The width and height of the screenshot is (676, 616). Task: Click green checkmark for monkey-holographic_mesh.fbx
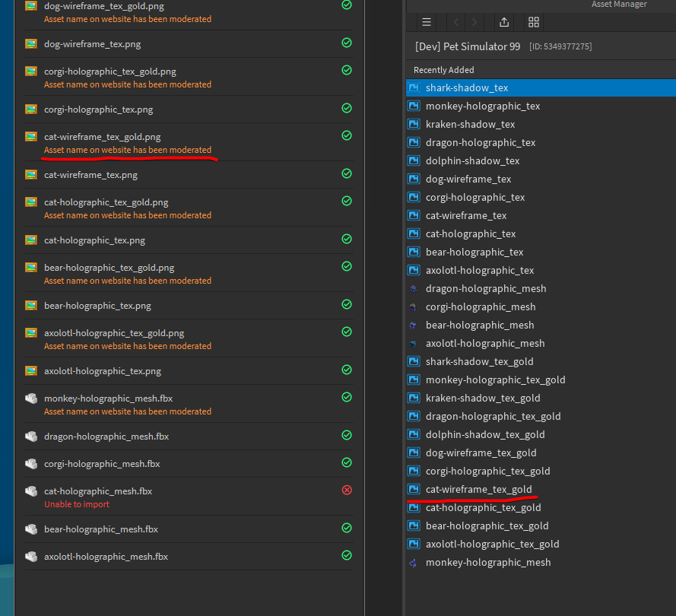pyautogui.click(x=347, y=397)
